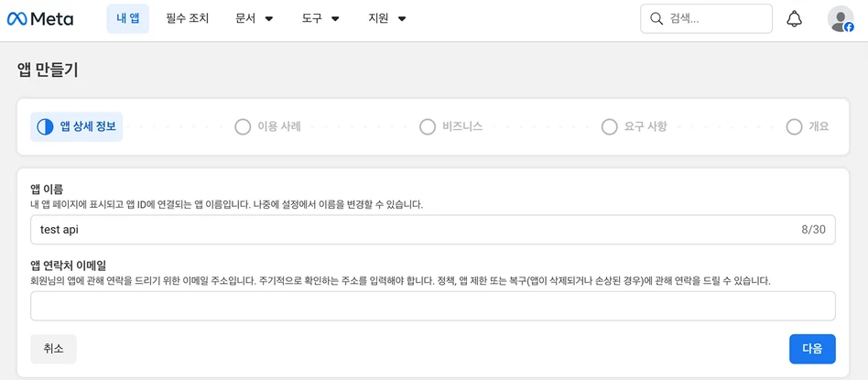Expand the 지원 dropdown arrow

[x=403, y=19]
